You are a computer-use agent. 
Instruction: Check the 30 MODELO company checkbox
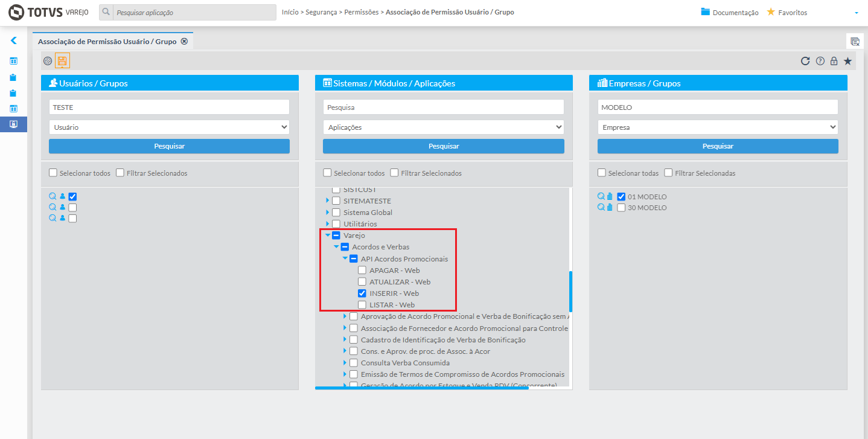pyautogui.click(x=621, y=207)
